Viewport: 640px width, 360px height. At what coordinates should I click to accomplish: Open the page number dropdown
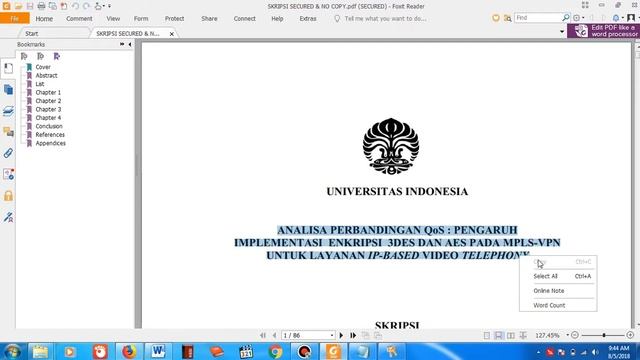332,336
